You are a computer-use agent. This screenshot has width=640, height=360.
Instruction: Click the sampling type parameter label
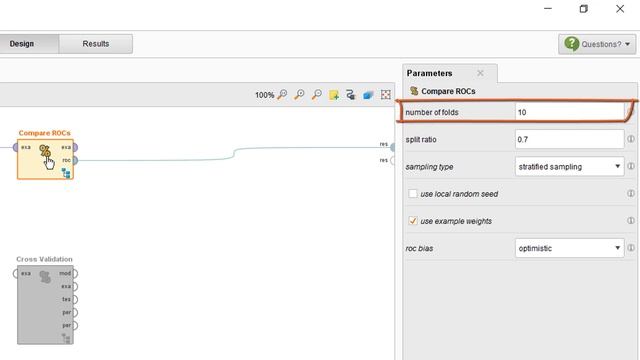[429, 167]
